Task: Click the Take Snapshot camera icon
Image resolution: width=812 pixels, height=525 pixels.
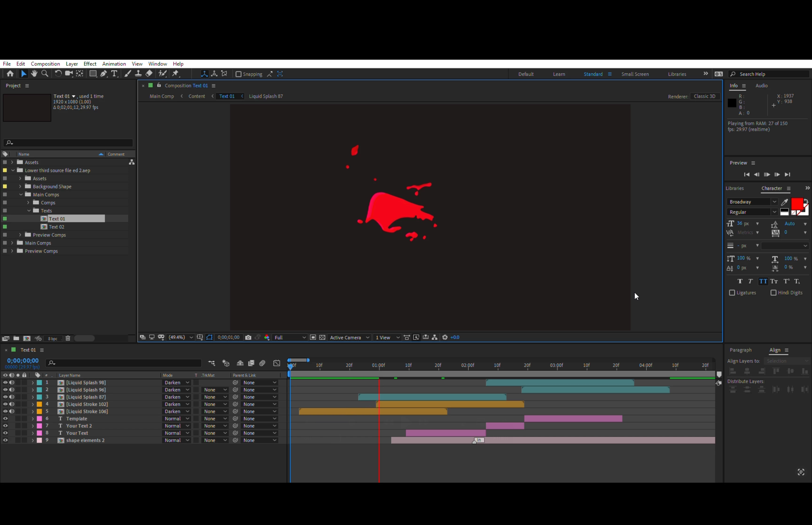Action: (x=248, y=337)
